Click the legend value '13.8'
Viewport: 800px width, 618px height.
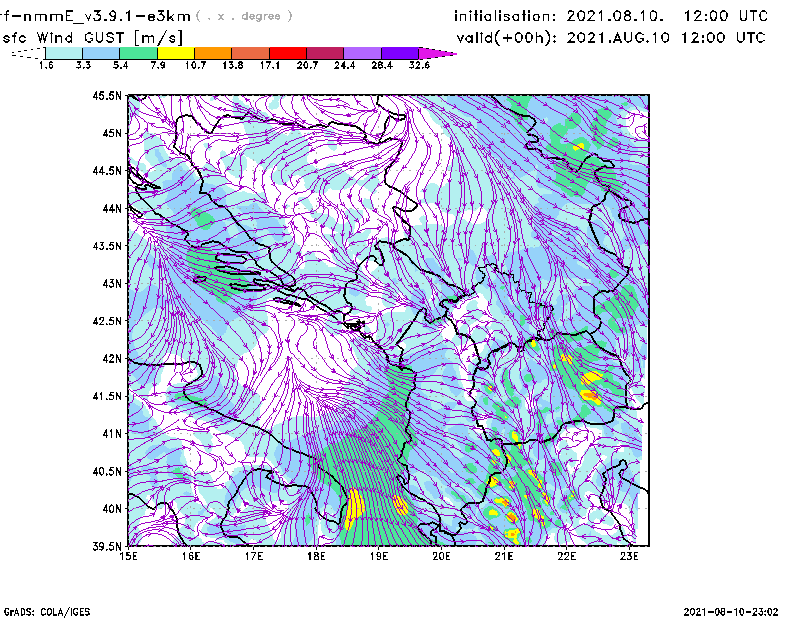pos(233,65)
